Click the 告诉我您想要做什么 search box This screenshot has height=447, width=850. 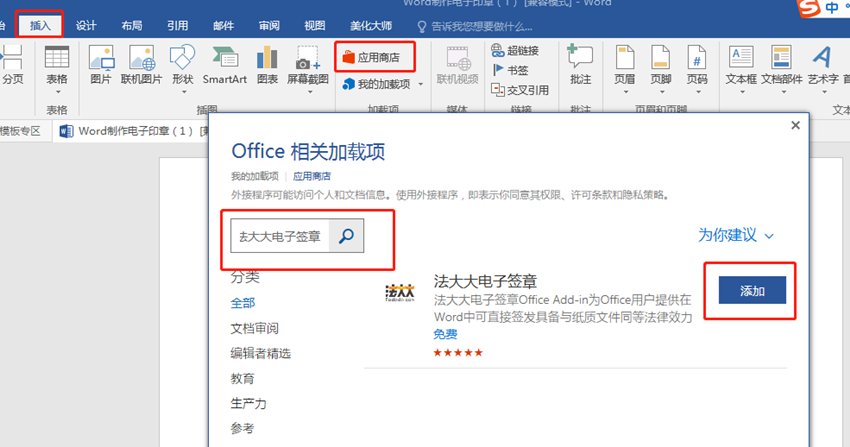pos(475,26)
